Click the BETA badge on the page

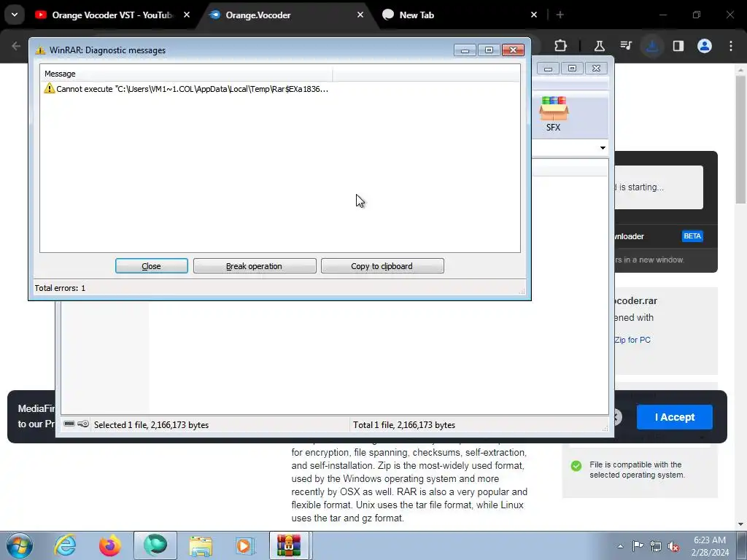pos(692,236)
